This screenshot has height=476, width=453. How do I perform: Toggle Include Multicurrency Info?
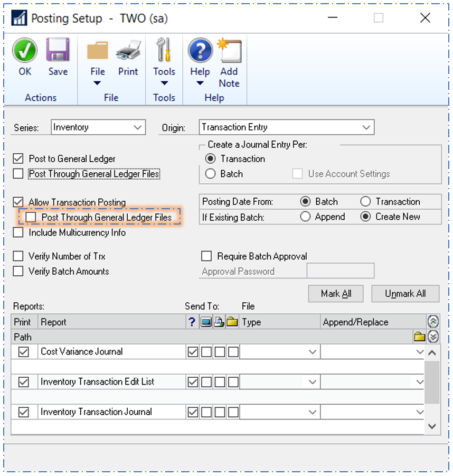tap(19, 232)
